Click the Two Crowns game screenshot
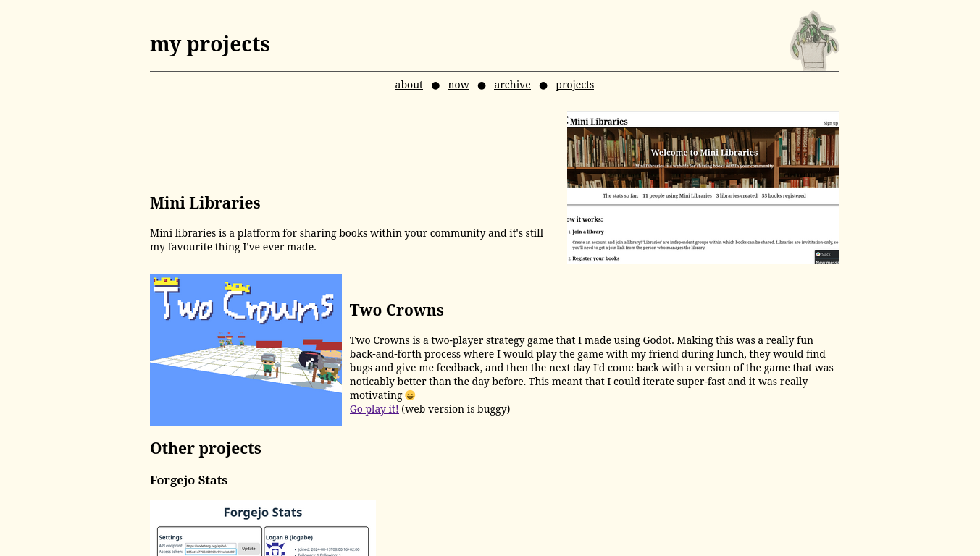Image resolution: width=980 pixels, height=556 pixels. (x=246, y=349)
